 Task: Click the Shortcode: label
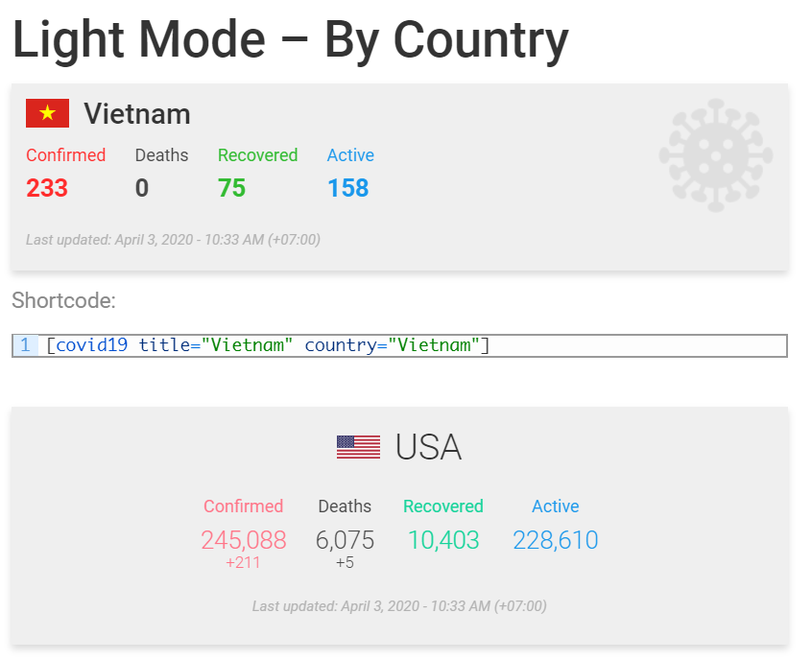click(63, 301)
